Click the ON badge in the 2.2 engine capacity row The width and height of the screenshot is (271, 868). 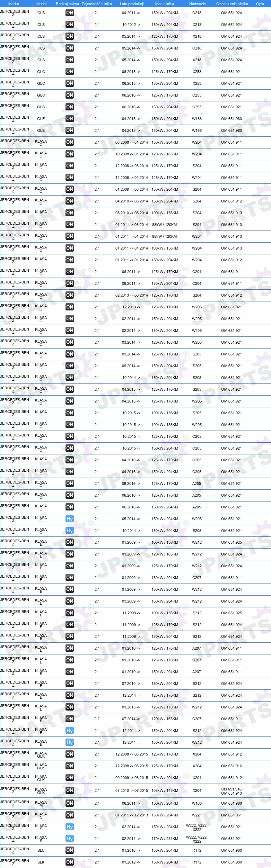[x=70, y=719]
